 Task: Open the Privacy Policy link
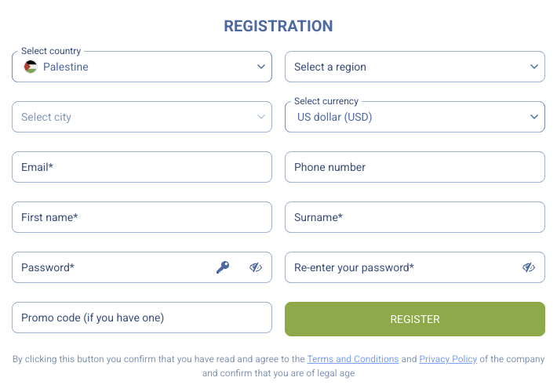(448, 359)
